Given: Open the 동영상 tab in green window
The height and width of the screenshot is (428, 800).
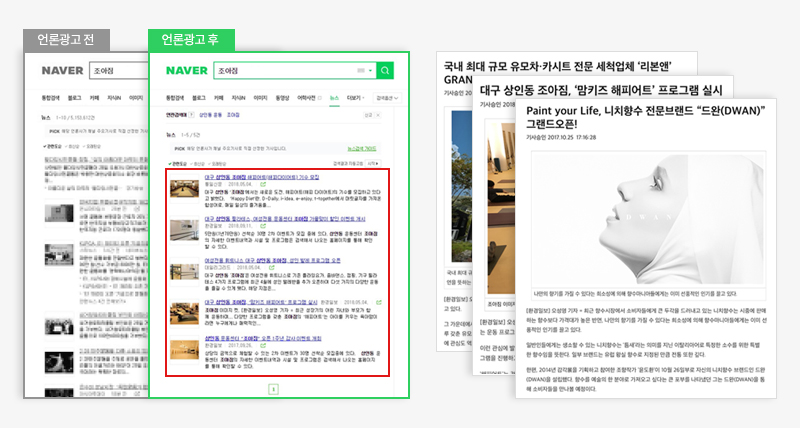Looking at the screenshot, I should [282, 98].
